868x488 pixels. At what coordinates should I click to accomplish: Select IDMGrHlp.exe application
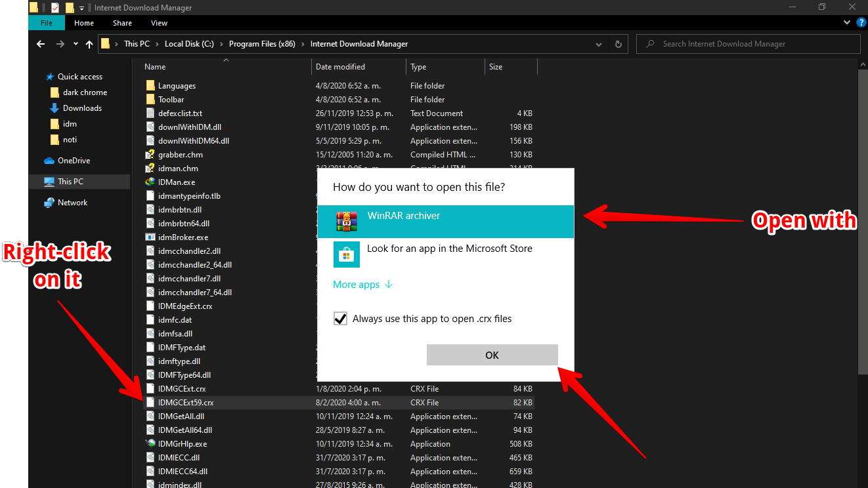click(x=182, y=444)
